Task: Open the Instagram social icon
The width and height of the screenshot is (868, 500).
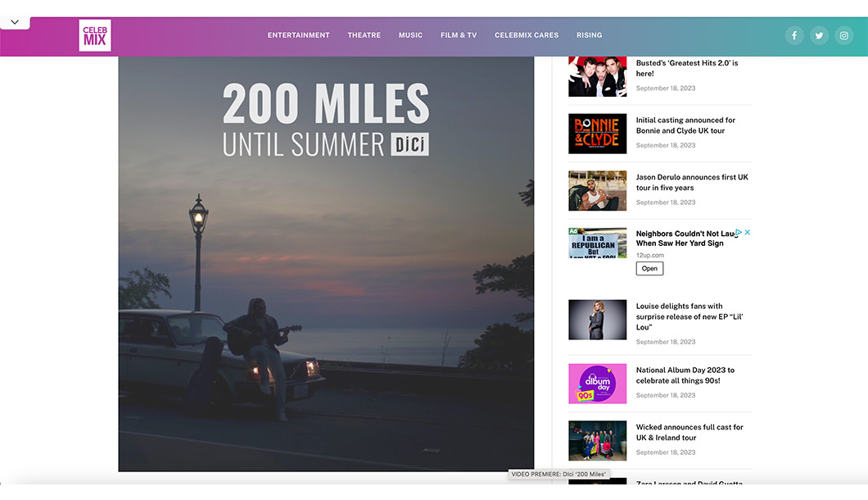Action: tap(843, 35)
